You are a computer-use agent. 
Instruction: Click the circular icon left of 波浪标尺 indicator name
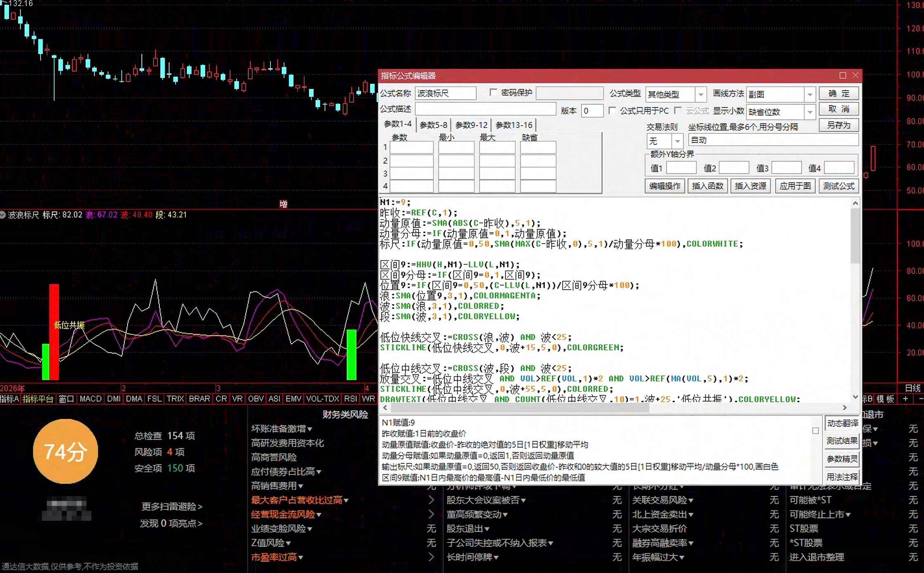click(x=2, y=215)
